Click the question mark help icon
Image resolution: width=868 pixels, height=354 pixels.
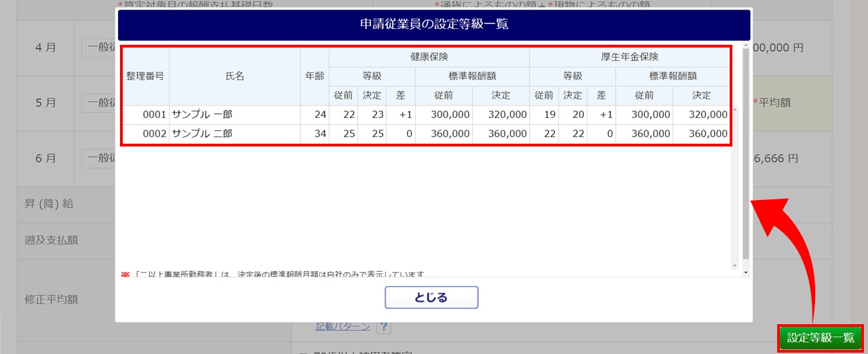pos(384,327)
